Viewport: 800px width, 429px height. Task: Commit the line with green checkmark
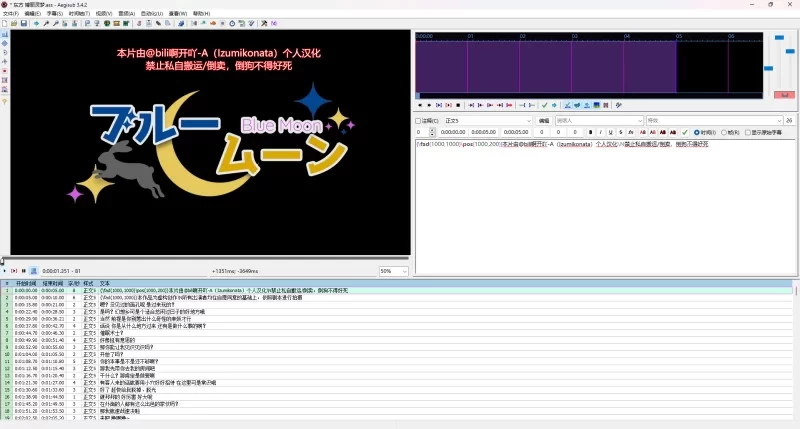(685, 132)
